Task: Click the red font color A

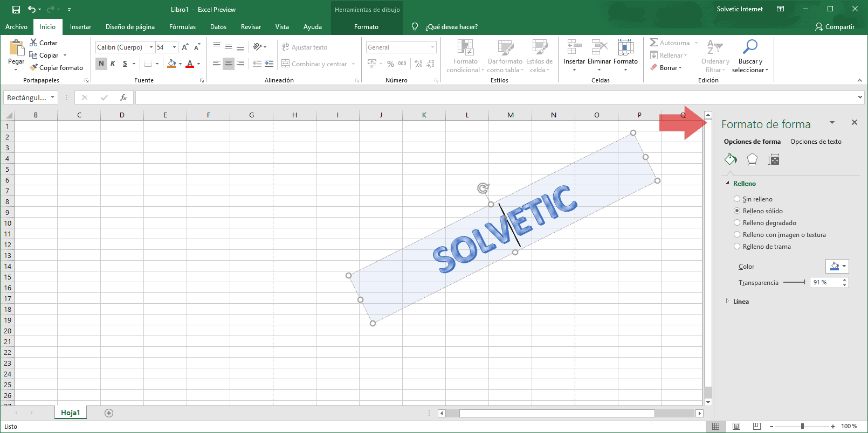Action: click(x=190, y=64)
